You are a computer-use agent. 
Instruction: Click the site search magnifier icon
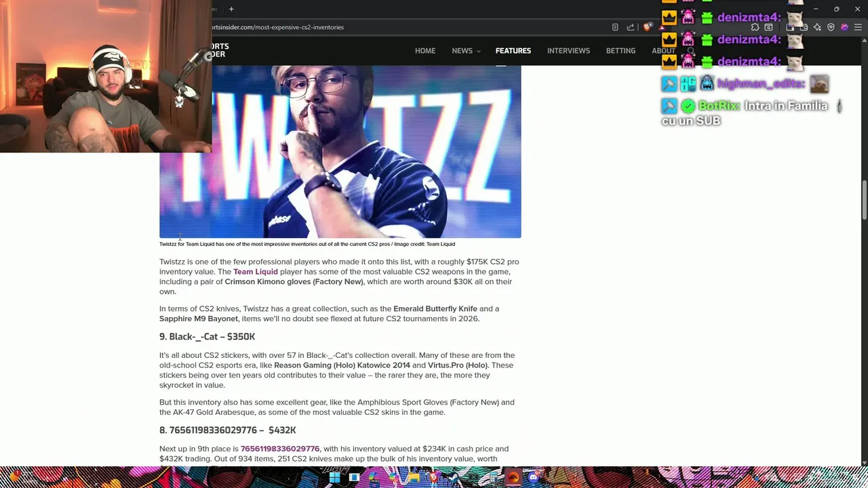690,51
